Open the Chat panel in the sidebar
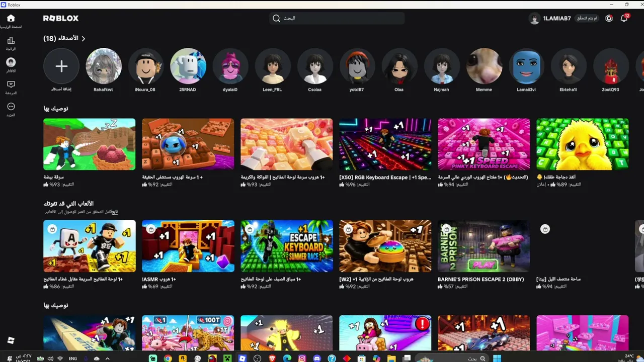644x362 pixels. coord(11,87)
